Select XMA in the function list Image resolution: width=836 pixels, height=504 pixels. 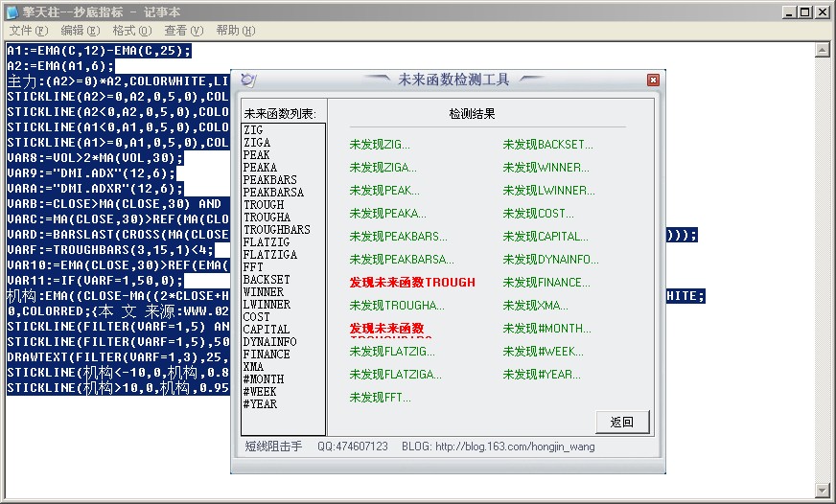click(x=253, y=367)
